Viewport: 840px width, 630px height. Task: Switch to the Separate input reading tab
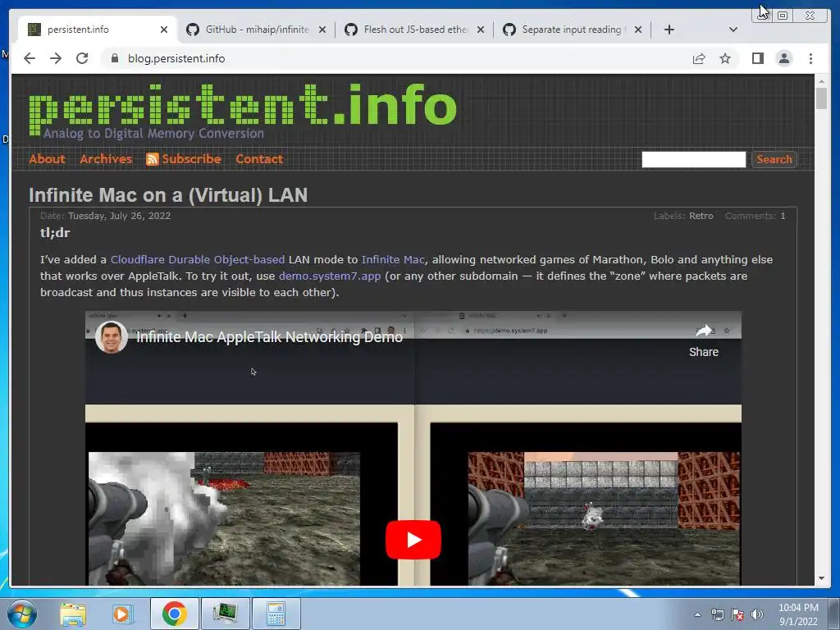[572, 30]
